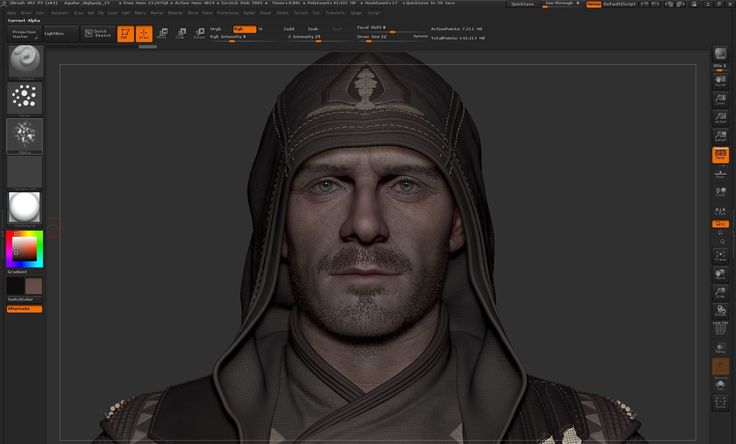Toggle the Alternate button
The height and width of the screenshot is (444, 736).
(x=24, y=309)
